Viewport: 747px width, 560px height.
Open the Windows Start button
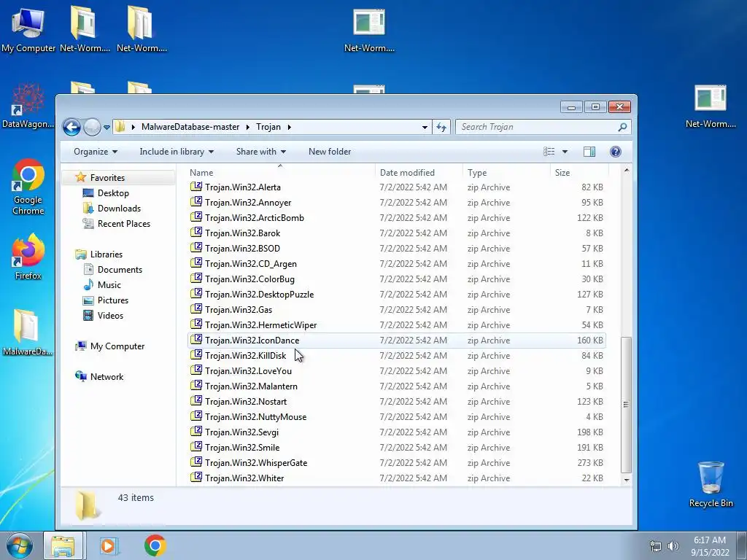coord(19,545)
